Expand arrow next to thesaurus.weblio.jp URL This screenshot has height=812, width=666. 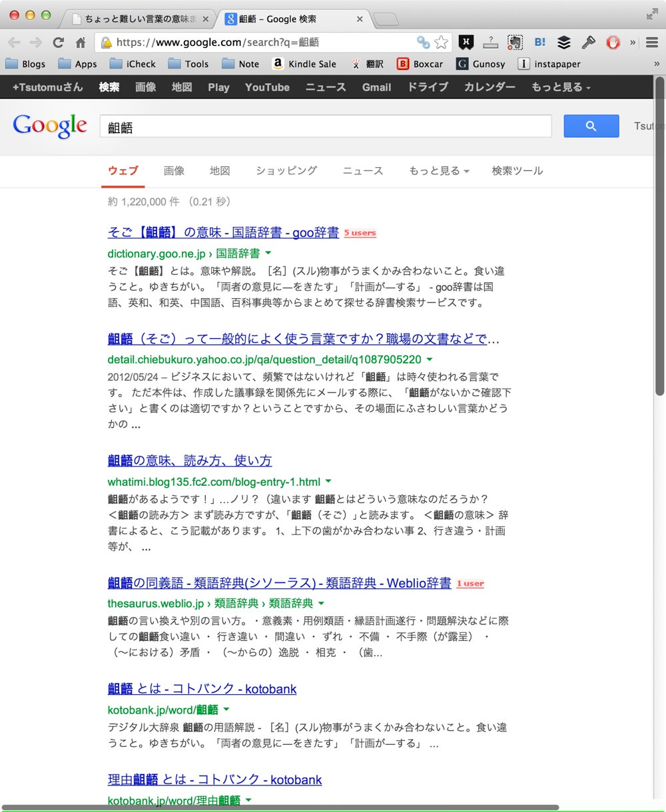coord(321,604)
